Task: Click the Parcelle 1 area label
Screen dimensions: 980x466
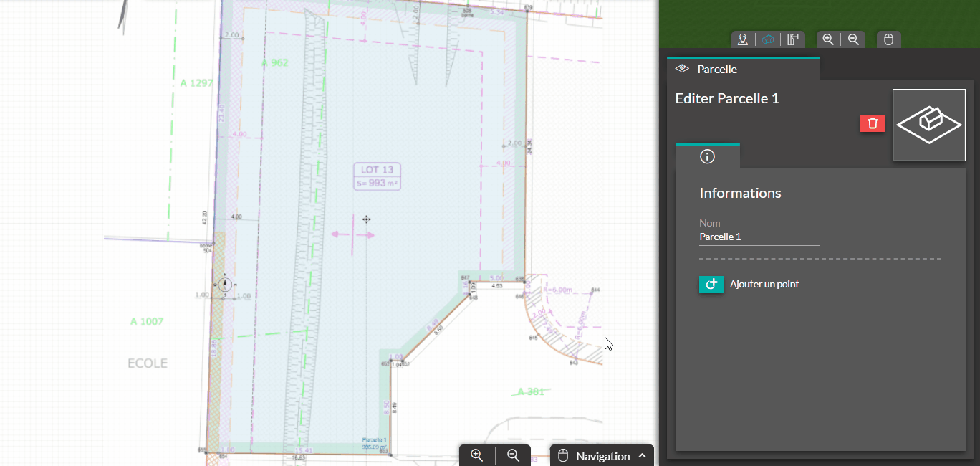Action: tap(374, 443)
